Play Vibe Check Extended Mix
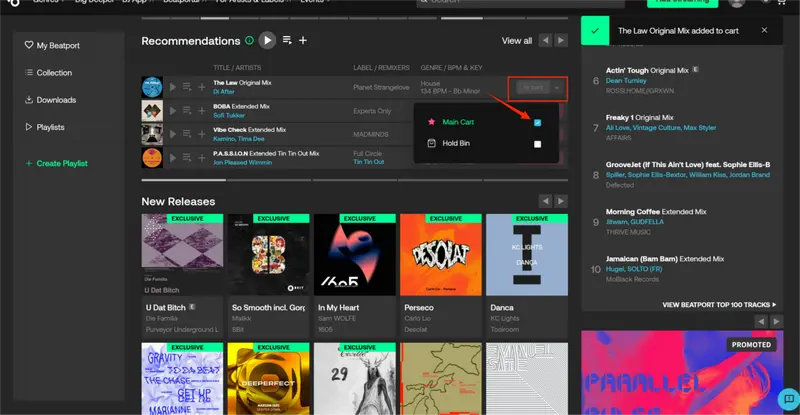Screen dimensions: 800x415 pyautogui.click(x=173, y=134)
